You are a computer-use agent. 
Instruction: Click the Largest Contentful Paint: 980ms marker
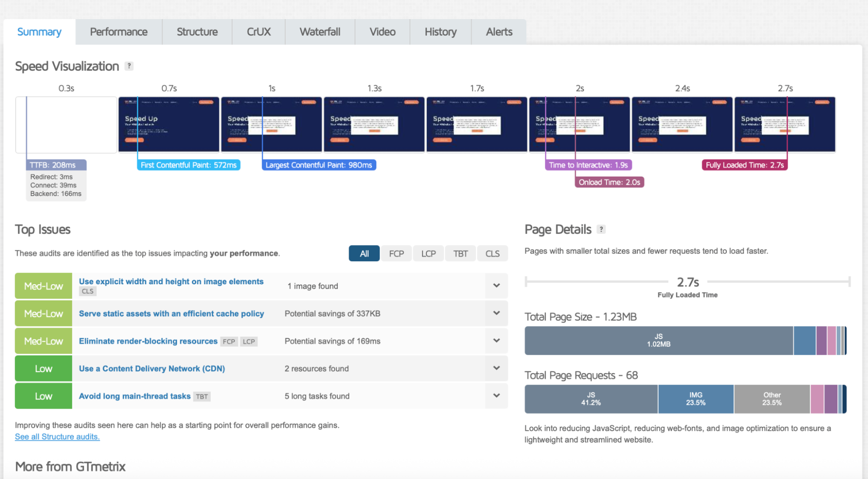pos(319,165)
